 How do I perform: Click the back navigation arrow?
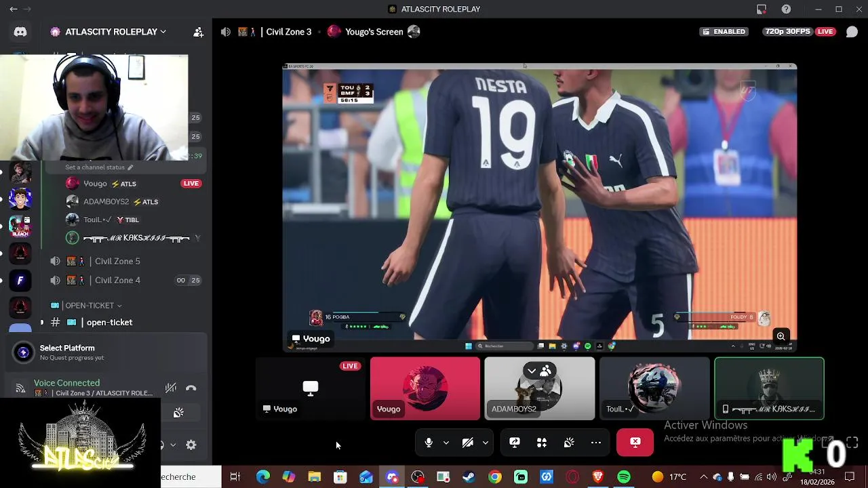pos(14,9)
